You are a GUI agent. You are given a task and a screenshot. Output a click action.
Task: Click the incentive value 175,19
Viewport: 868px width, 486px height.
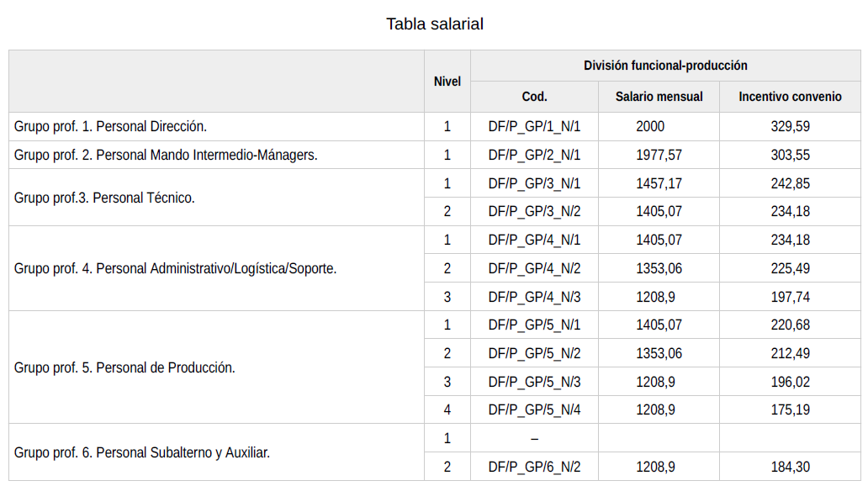pos(790,410)
